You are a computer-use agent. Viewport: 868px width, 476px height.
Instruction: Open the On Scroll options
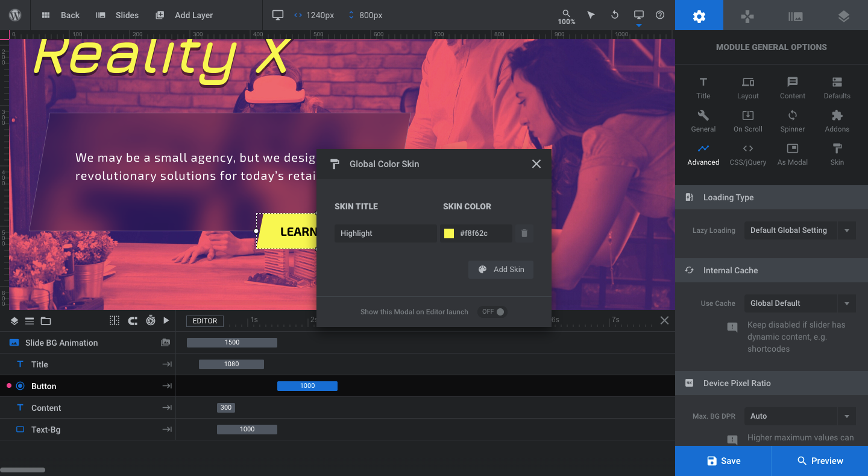click(748, 121)
